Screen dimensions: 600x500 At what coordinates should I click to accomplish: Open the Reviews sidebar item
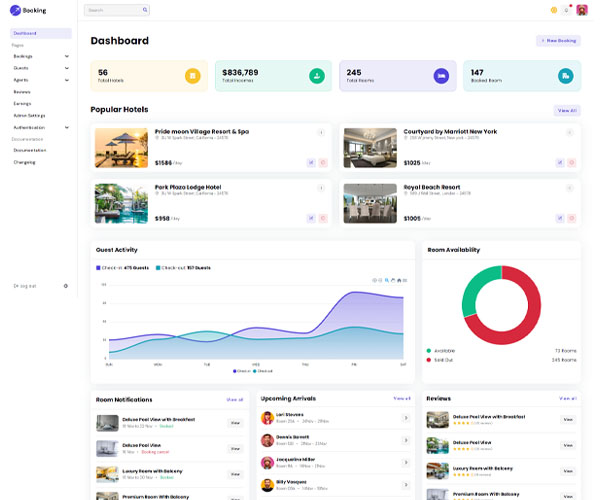(22, 92)
